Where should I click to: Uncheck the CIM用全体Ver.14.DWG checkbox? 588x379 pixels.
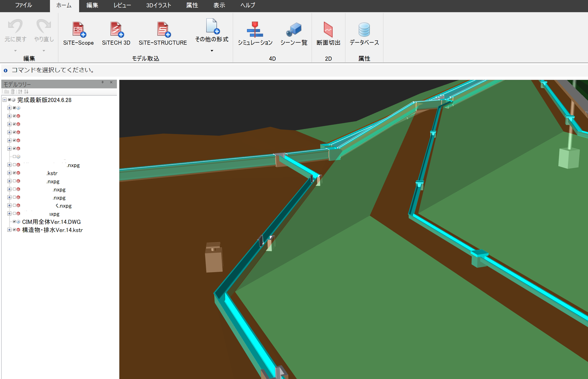[14, 222]
